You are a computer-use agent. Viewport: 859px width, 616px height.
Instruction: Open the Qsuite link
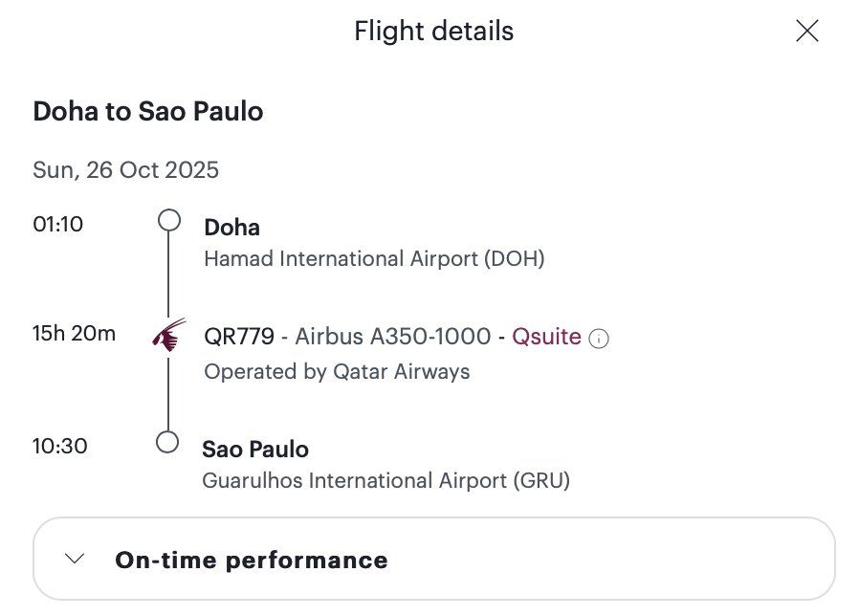tap(546, 337)
